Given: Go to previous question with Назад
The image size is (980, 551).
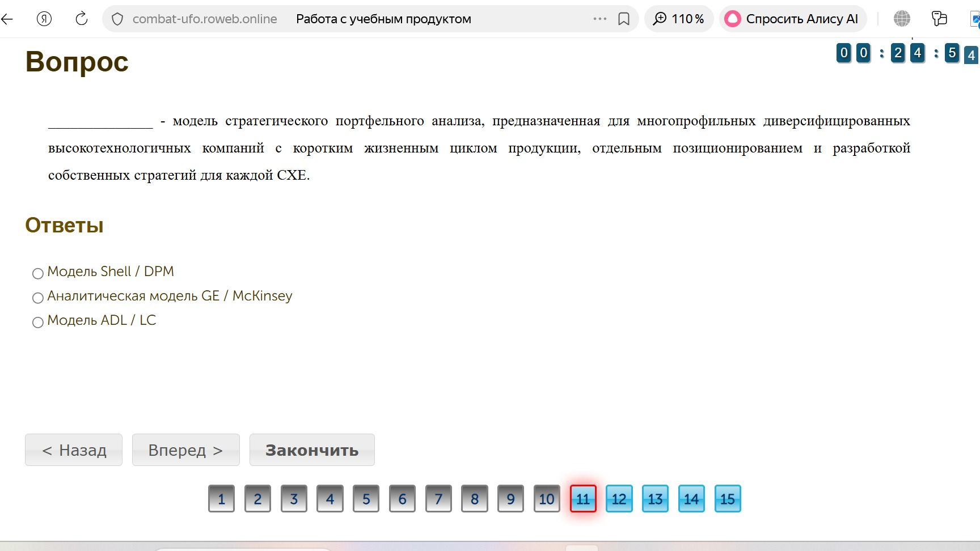Looking at the screenshot, I should coord(74,450).
